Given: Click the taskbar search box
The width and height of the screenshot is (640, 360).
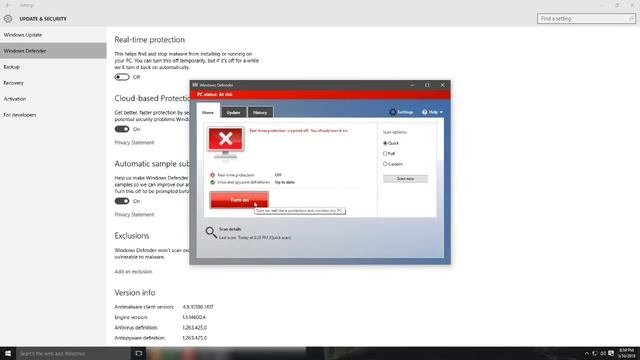Looking at the screenshot, I should click(73, 353).
